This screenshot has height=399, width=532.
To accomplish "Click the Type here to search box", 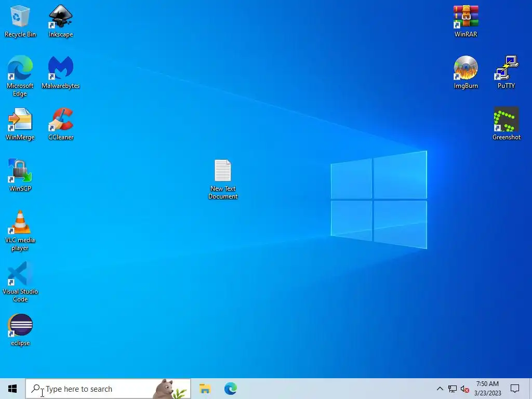I will tap(108, 389).
